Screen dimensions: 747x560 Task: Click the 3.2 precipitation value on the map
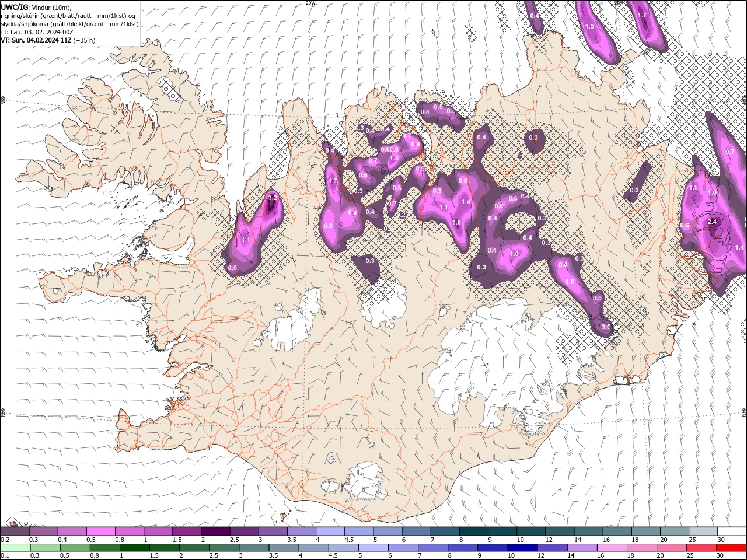tap(273, 198)
